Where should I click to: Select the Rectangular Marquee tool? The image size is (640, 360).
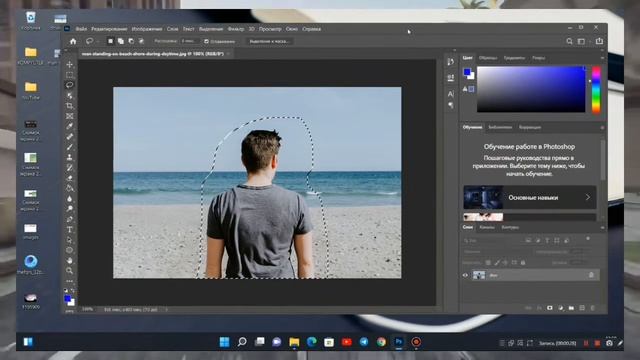coord(70,75)
